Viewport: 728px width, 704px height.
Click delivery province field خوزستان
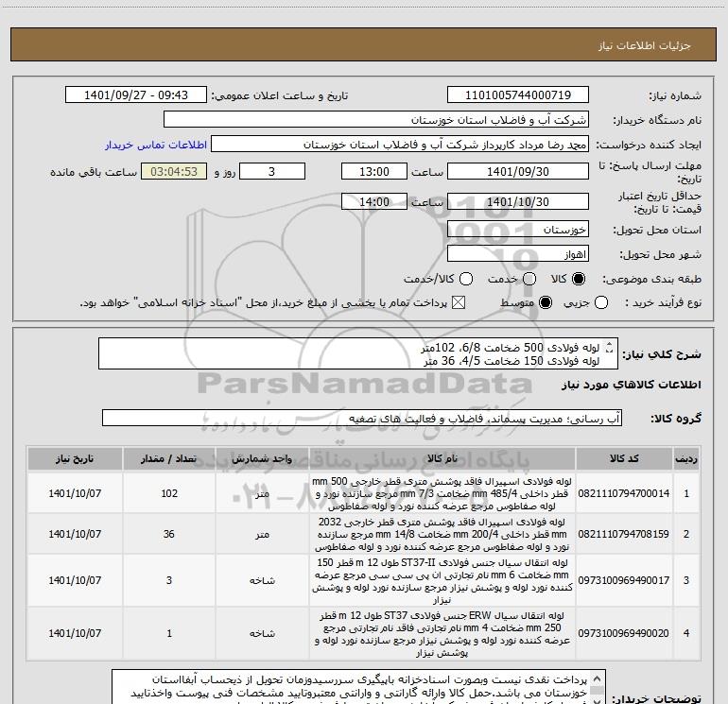tap(518, 230)
